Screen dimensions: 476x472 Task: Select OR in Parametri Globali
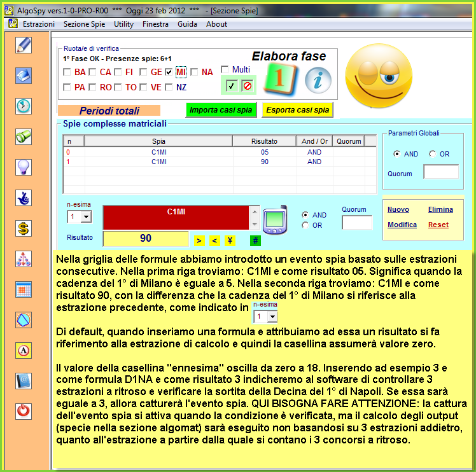(x=432, y=154)
